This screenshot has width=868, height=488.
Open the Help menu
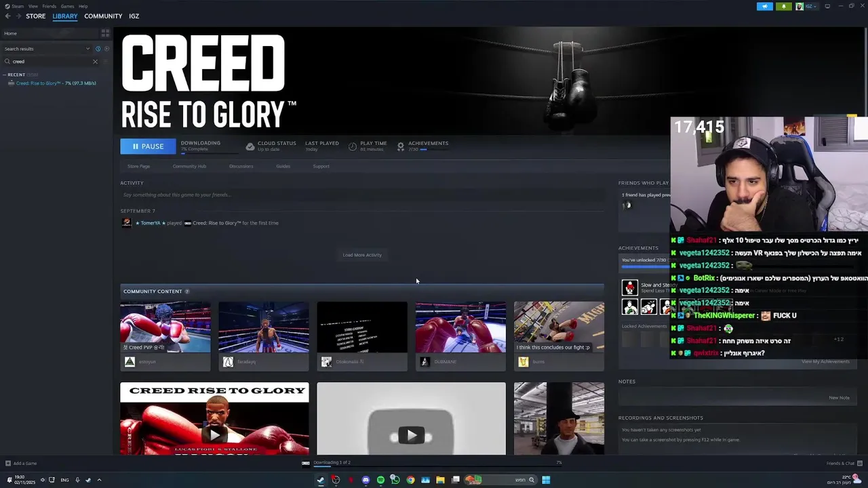tap(83, 6)
